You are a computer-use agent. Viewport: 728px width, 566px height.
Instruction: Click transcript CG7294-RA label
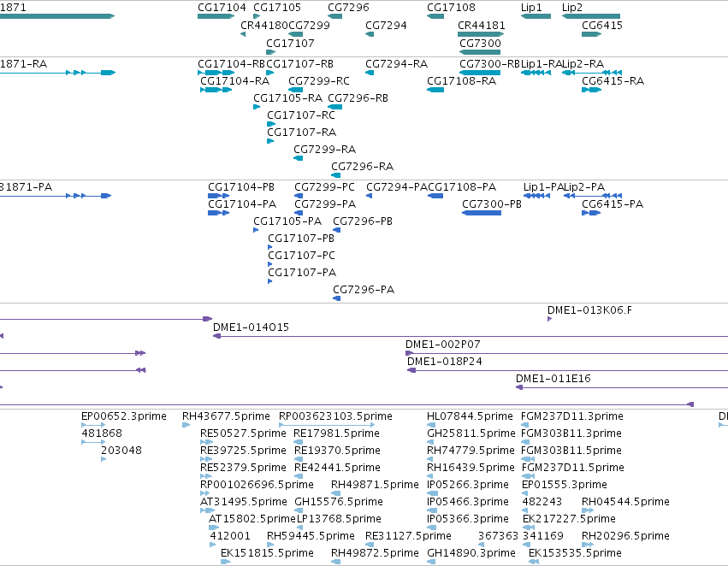[x=396, y=64]
